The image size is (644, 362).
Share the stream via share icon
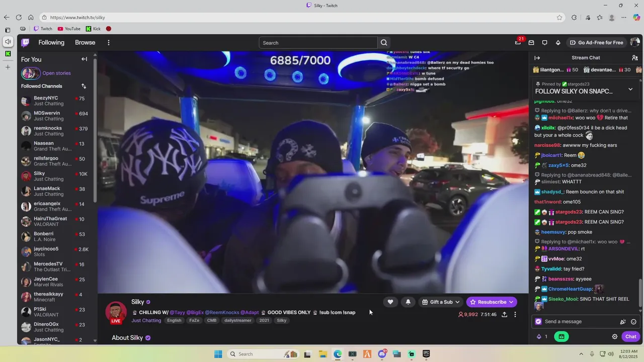tap(504, 315)
